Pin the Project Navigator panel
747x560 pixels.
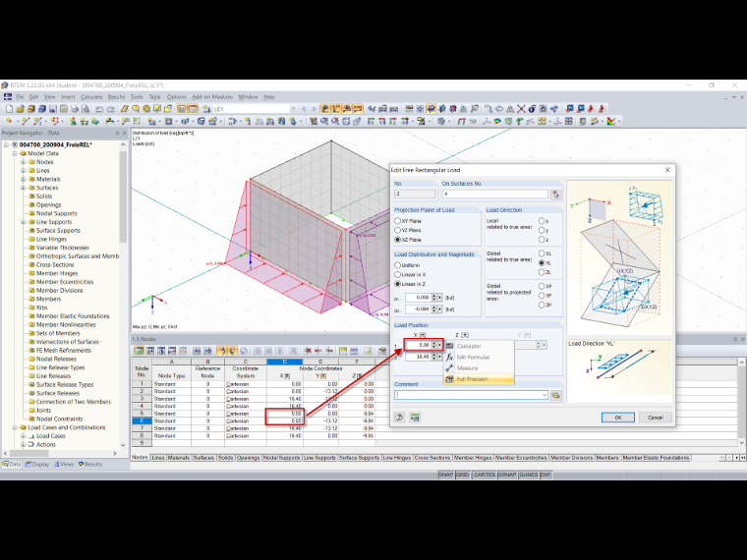pos(117,134)
